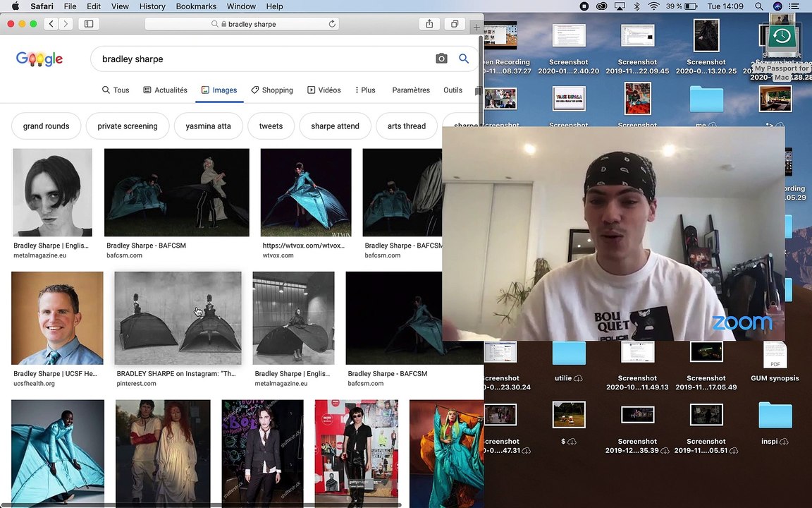Click the Creative Cloud menu bar icon

[601, 6]
